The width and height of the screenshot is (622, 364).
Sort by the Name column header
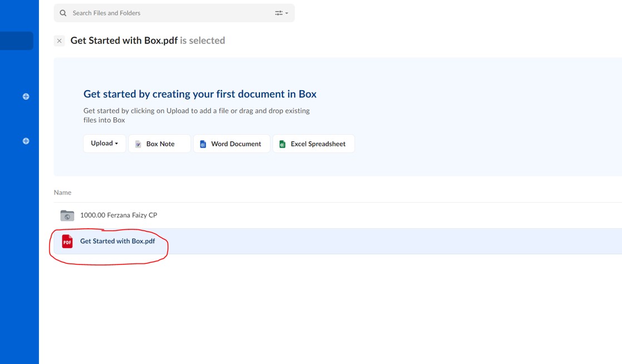[x=63, y=193]
